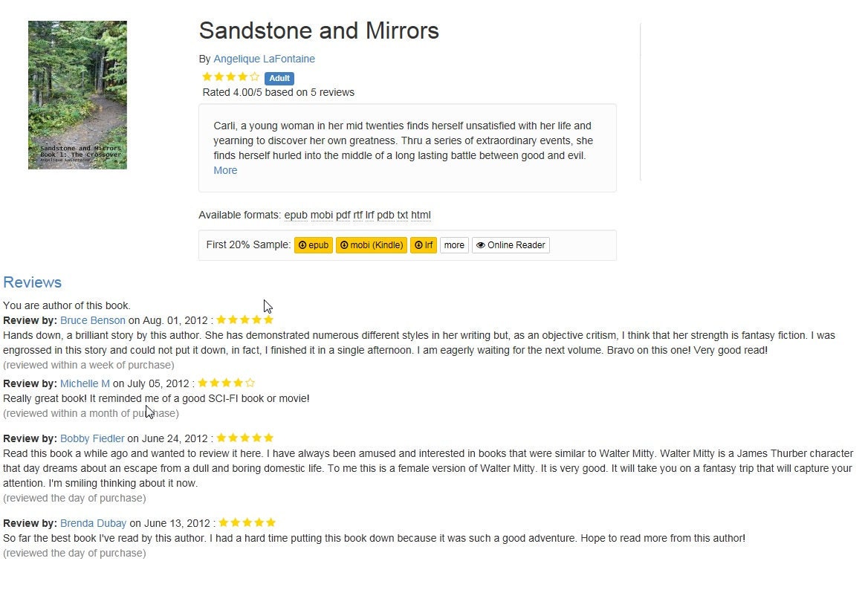The width and height of the screenshot is (868, 590).
Task: Expand description with More link
Action: 225,170
